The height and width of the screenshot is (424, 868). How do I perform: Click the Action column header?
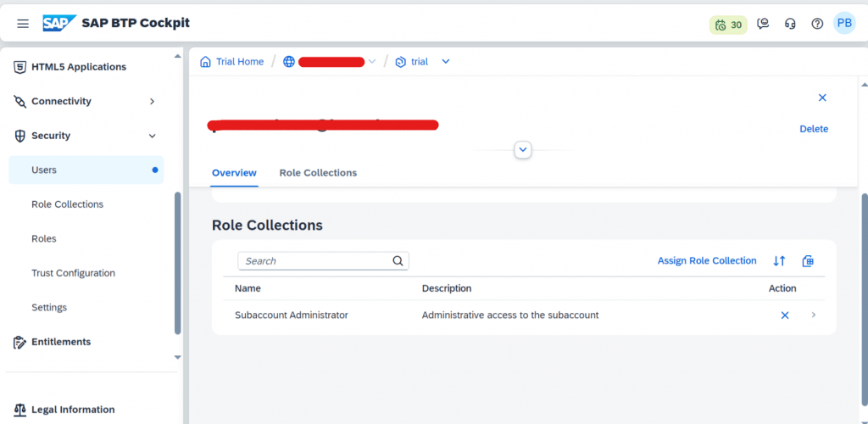(782, 288)
